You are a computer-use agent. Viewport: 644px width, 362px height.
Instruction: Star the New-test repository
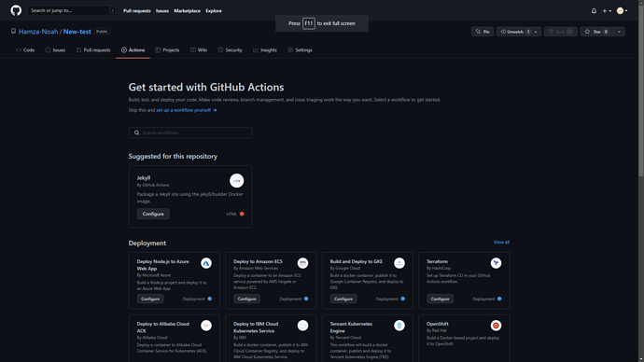pyautogui.click(x=596, y=32)
